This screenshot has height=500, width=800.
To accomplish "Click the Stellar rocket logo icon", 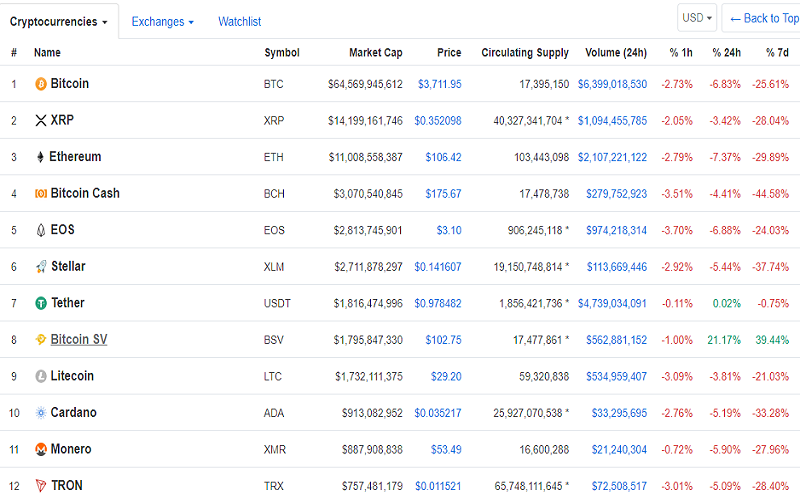I will coord(41,266).
